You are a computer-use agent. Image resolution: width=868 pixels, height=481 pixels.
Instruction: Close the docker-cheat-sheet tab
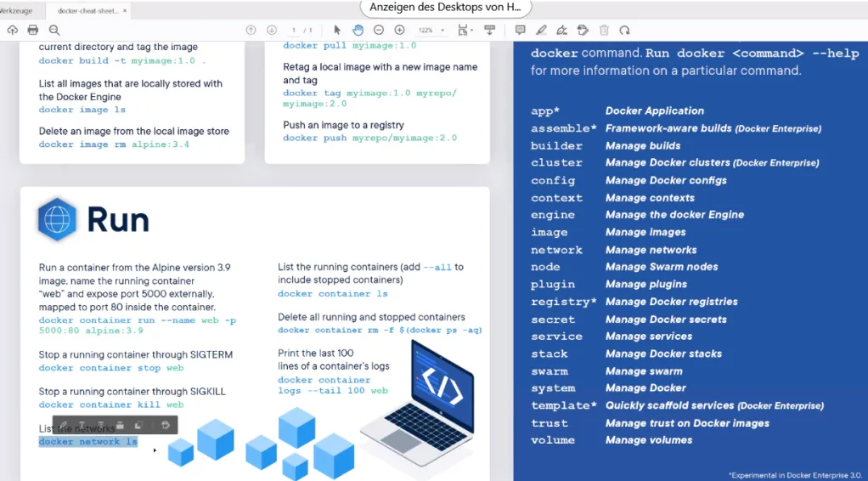click(125, 10)
